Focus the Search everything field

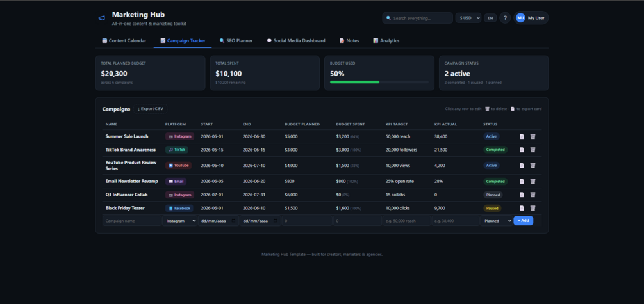click(x=418, y=18)
